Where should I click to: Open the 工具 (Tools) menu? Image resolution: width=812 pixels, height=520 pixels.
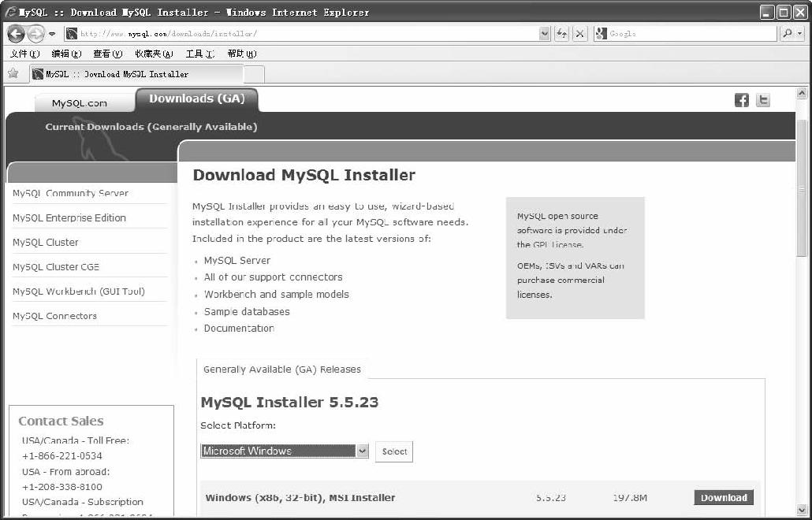point(200,54)
